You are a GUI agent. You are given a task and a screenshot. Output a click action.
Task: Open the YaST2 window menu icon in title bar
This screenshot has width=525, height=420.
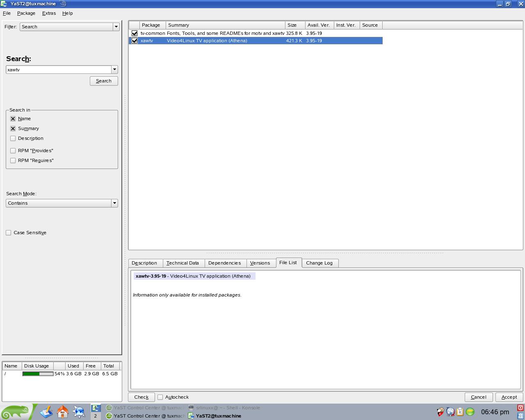[x=4, y=4]
